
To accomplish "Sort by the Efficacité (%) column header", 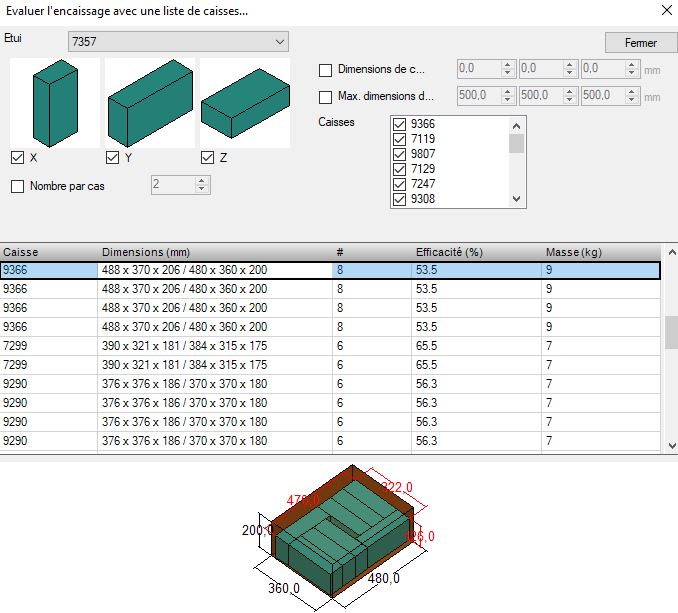I will coord(477,252).
